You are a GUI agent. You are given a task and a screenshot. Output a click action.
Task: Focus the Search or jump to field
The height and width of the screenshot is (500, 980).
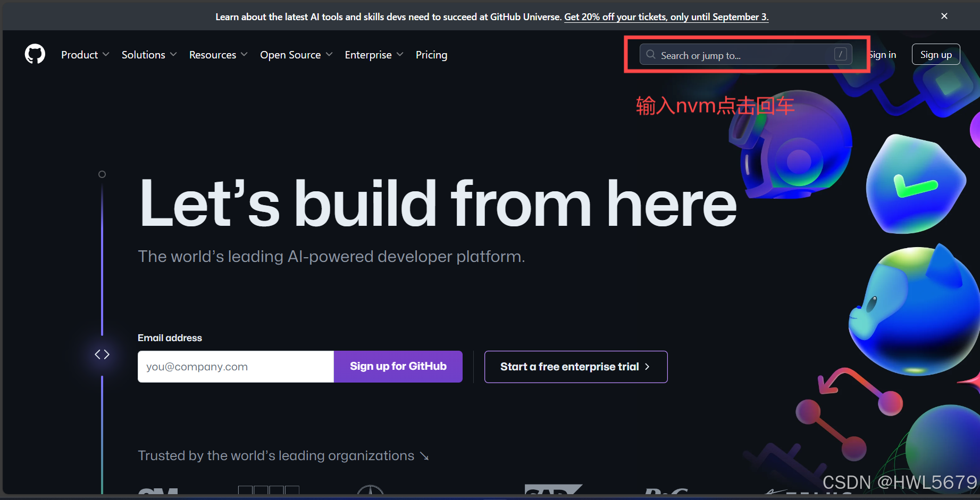pyautogui.click(x=746, y=54)
